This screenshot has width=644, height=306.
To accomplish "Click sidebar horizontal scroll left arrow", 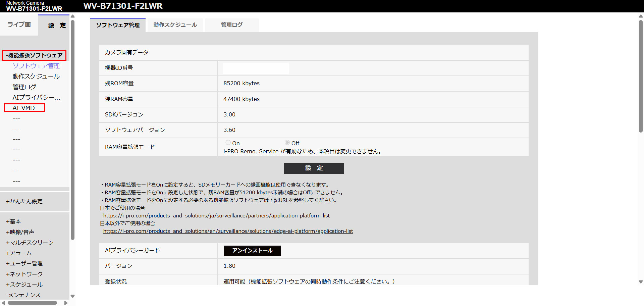I will (x=3, y=303).
